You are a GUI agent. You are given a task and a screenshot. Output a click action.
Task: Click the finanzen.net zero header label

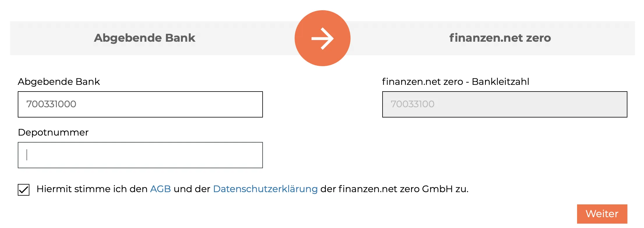coord(500,38)
